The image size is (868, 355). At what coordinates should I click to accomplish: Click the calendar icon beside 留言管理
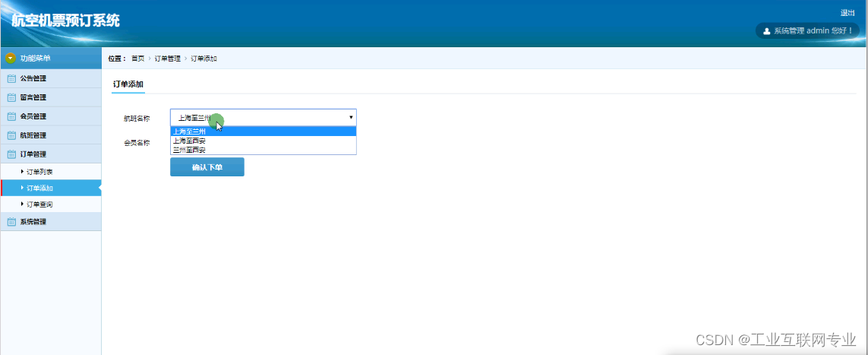coord(11,97)
